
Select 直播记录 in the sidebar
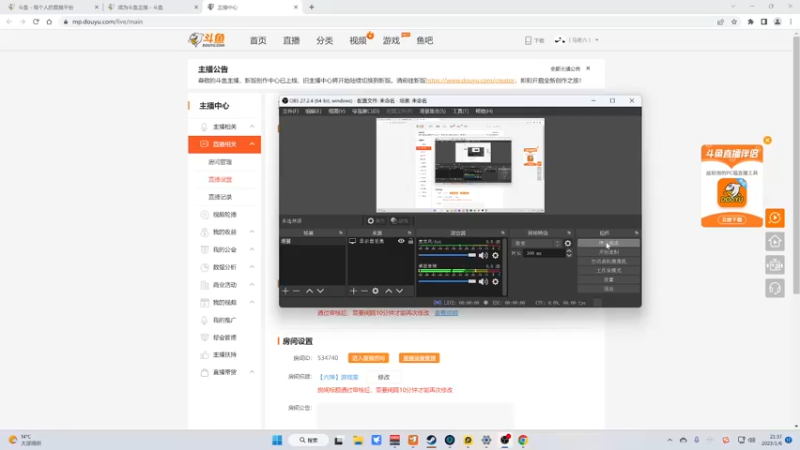(x=220, y=197)
